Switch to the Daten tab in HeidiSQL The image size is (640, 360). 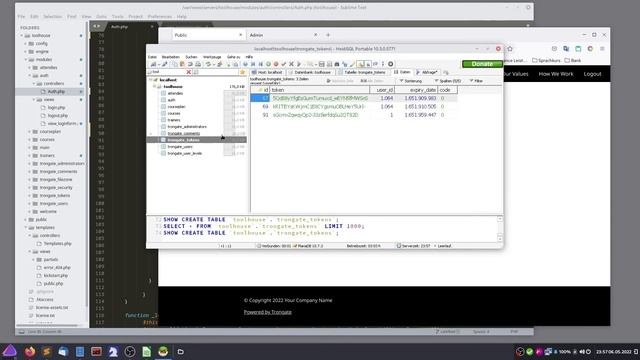[x=402, y=72]
